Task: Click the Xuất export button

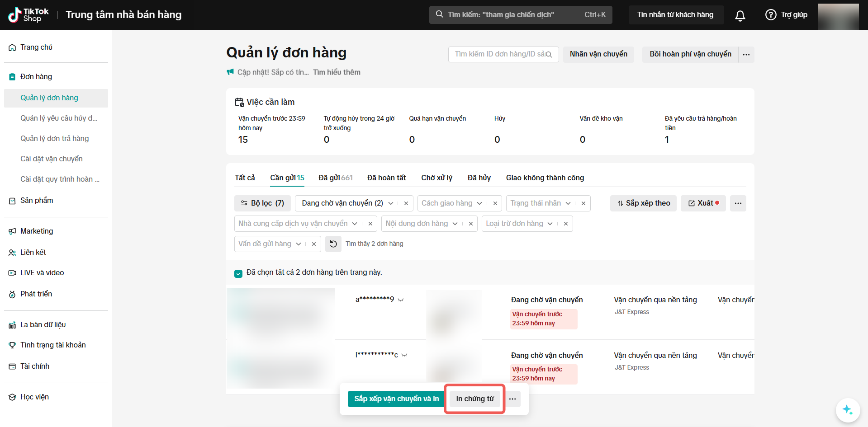Action: (x=703, y=203)
